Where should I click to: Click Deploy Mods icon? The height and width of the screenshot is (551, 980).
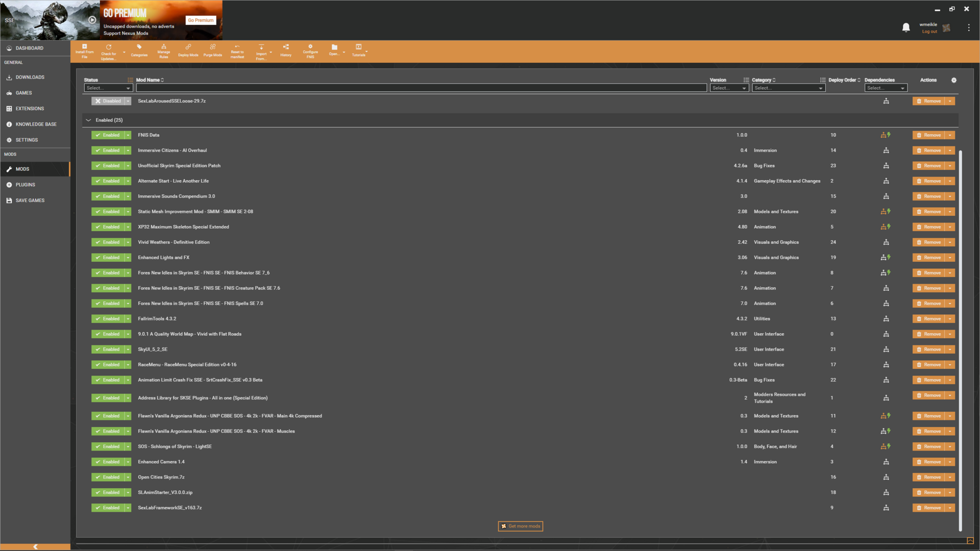(188, 50)
